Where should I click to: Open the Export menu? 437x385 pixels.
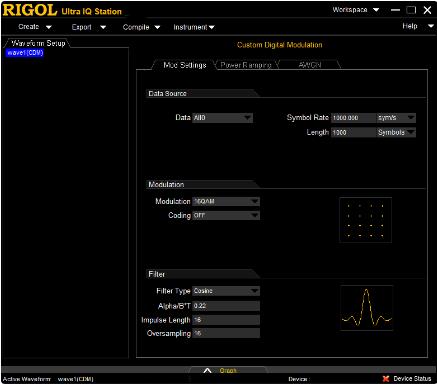click(88, 27)
